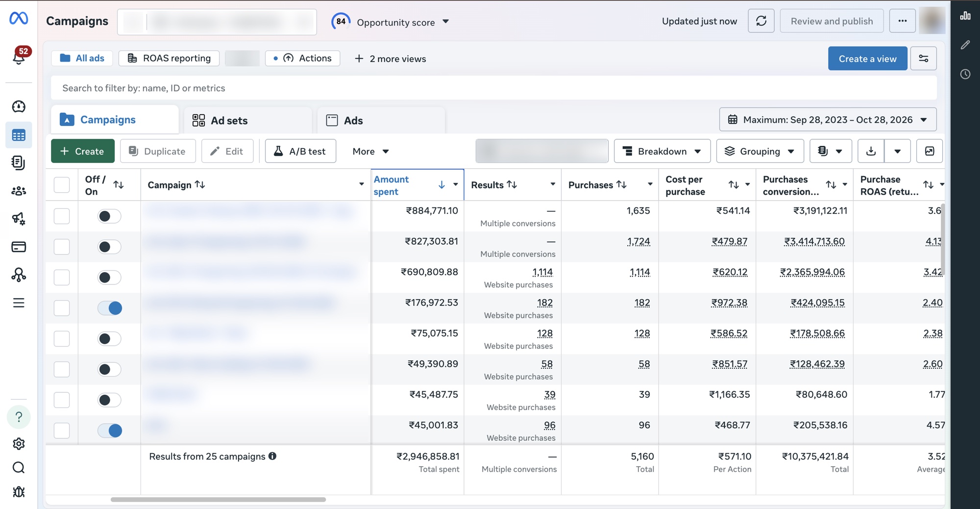This screenshot has width=980, height=509.
Task: Open the view customize sliders icon
Action: coord(924,58)
